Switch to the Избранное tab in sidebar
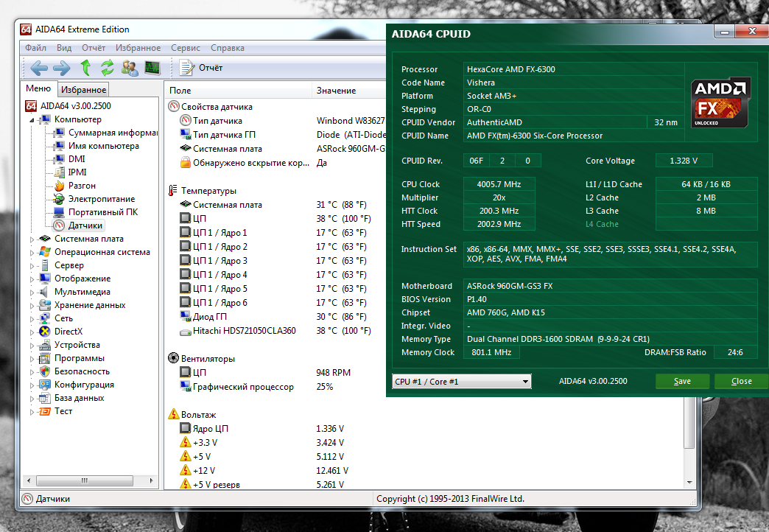Screen dimensions: 769x532 point(83,89)
